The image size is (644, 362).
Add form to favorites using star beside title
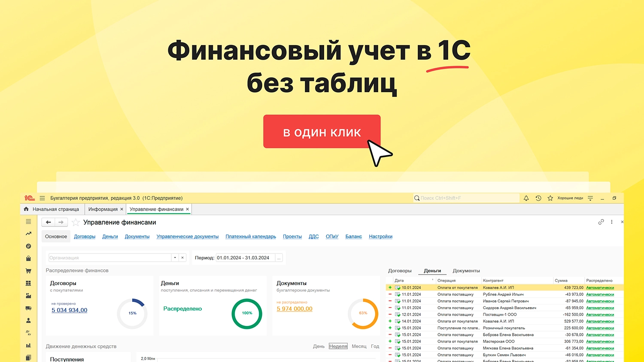(x=76, y=222)
